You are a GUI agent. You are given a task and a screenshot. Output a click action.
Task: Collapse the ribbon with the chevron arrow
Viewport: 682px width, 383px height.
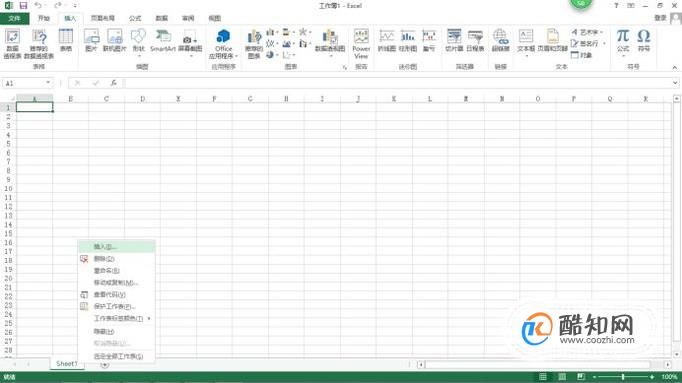point(675,67)
